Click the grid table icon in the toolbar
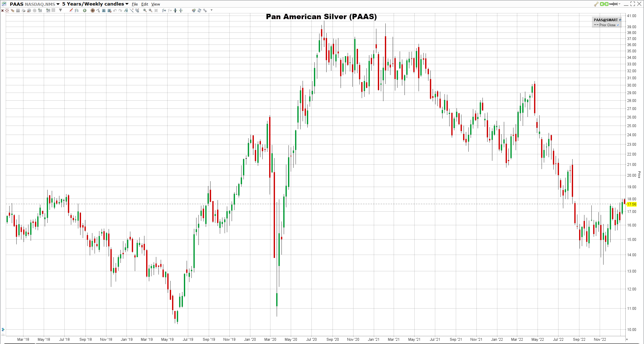 18,11
